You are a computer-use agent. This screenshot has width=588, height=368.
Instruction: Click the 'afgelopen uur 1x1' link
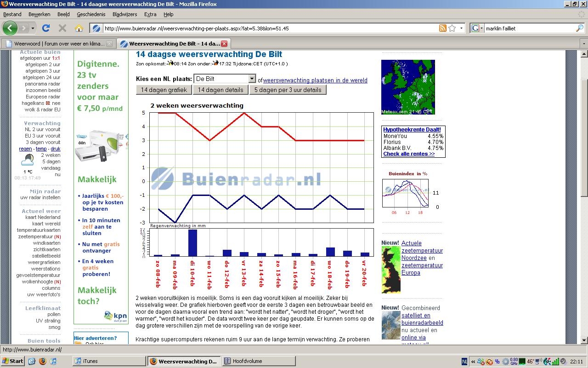pos(40,58)
